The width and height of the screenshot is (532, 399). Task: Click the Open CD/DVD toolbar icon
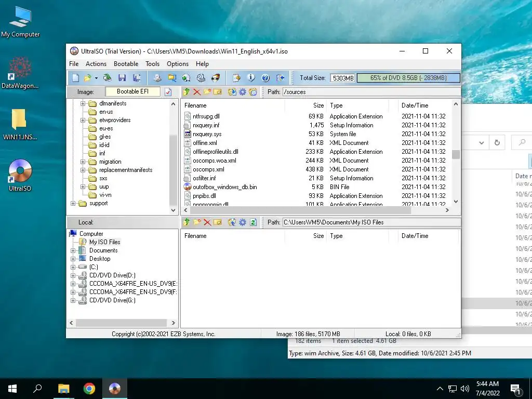[107, 78]
